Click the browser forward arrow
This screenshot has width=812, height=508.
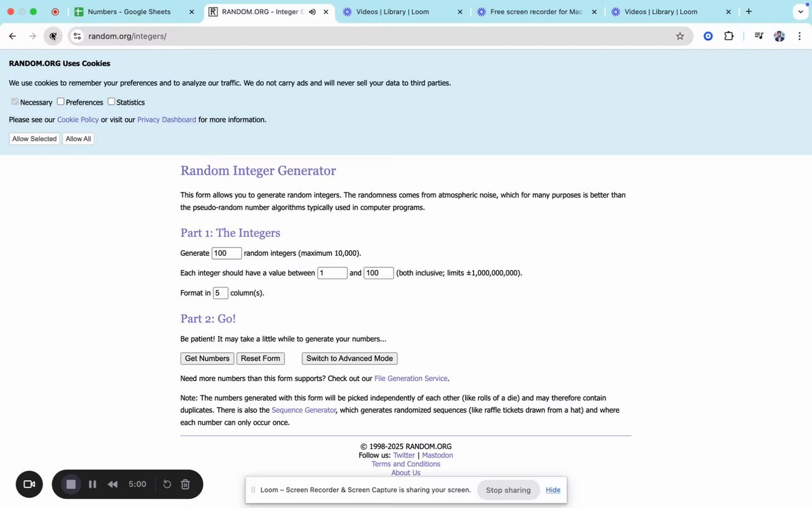point(32,36)
